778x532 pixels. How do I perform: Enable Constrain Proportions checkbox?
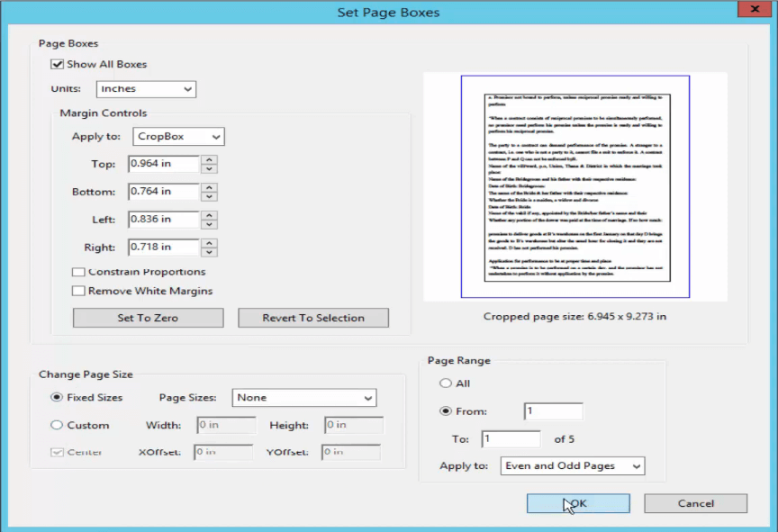(79, 272)
